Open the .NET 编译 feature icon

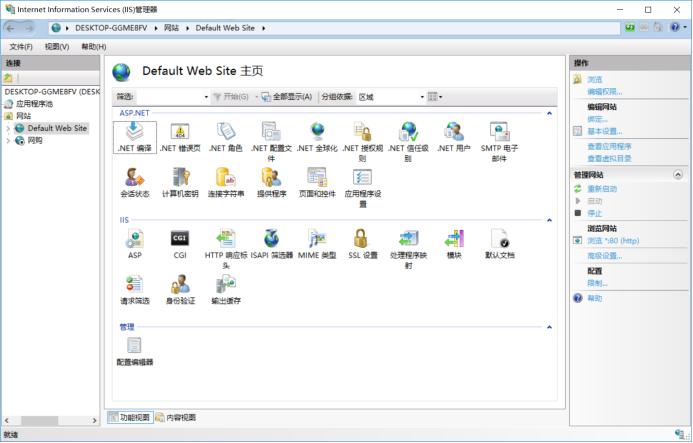[x=135, y=137]
